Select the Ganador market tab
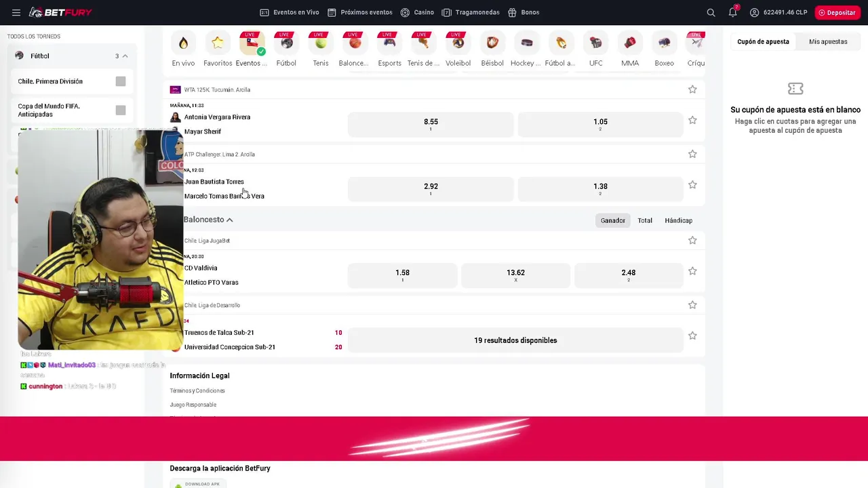 point(613,220)
